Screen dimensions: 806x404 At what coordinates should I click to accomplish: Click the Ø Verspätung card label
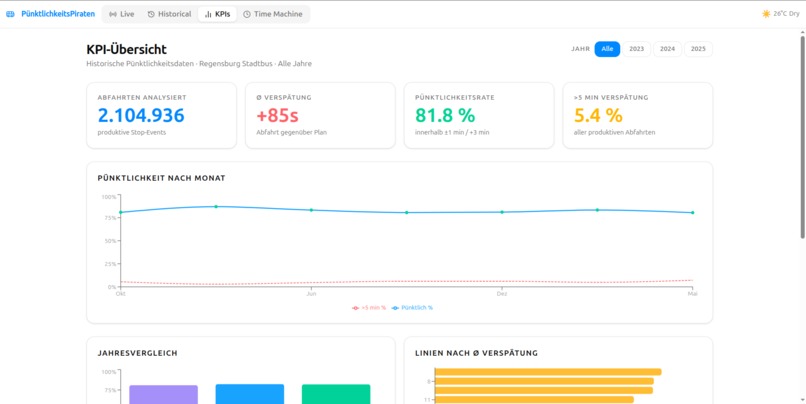(x=284, y=97)
